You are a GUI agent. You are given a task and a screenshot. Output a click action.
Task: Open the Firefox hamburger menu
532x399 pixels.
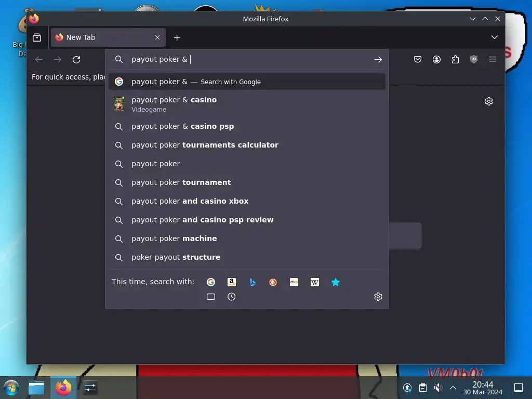pos(493,59)
